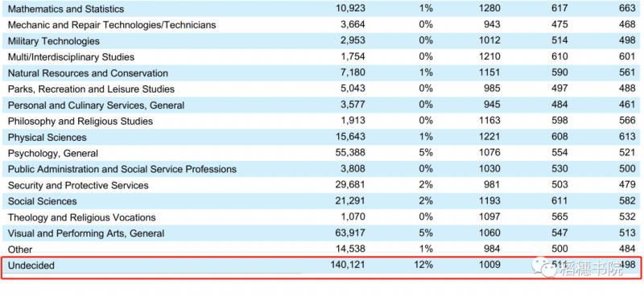Click 'Parks, Recreation and Leisure Studies' label
This screenshot has width=644, height=297.
coord(91,89)
